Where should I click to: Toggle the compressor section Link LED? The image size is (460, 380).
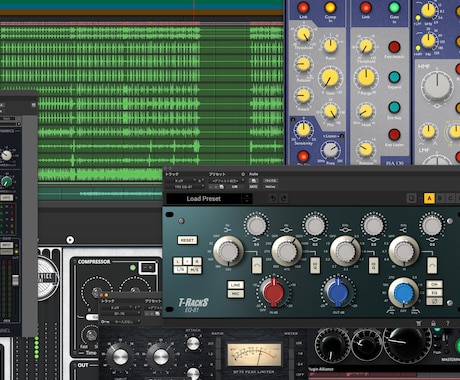click(x=303, y=7)
